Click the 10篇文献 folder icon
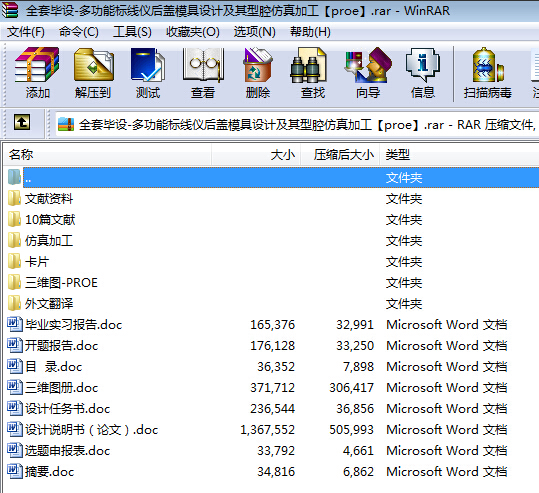The height and width of the screenshot is (493, 539). point(14,219)
